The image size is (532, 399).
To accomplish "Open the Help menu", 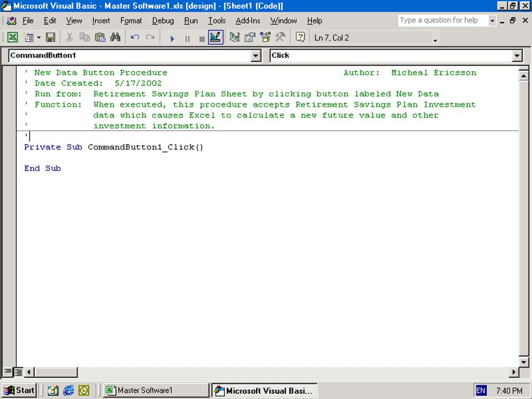I will coord(315,21).
